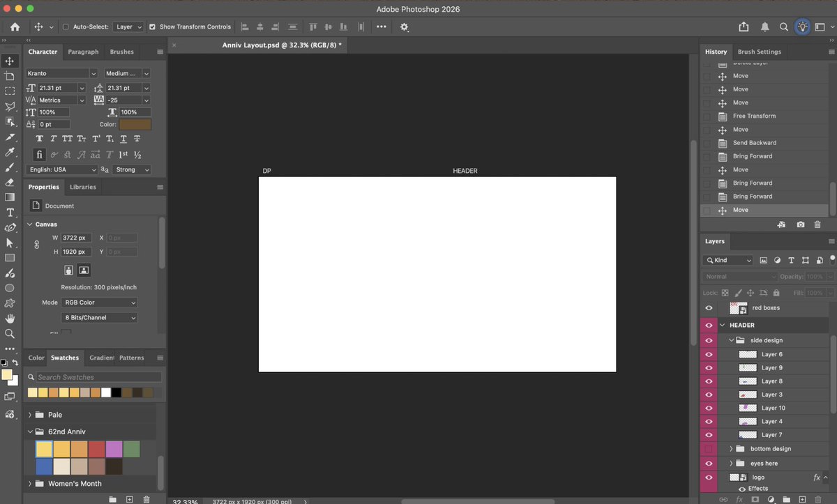The image size is (837, 504).
Task: Expand the eyes here group
Action: pos(732,464)
